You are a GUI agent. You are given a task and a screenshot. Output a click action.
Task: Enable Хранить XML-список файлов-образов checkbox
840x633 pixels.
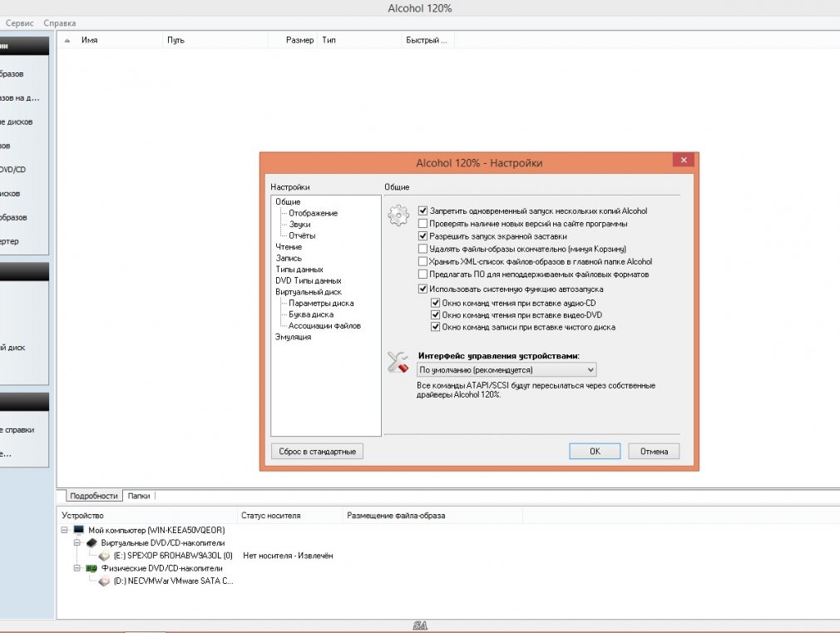point(422,261)
